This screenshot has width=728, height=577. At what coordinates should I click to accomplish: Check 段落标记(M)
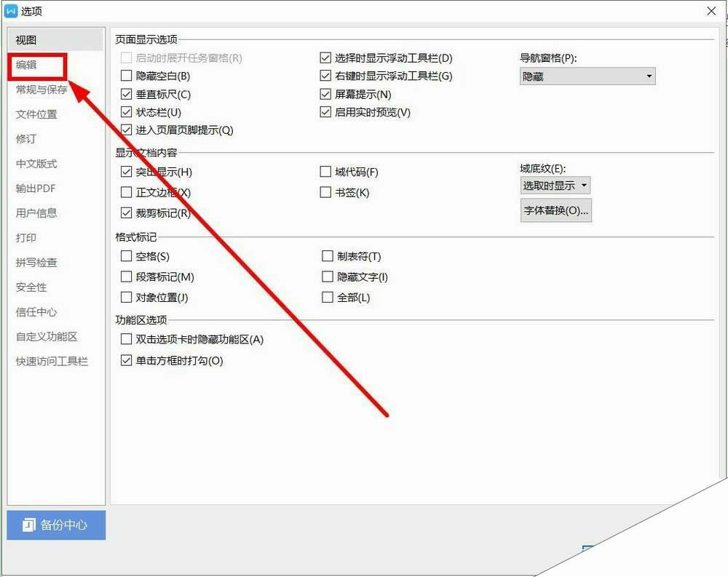click(126, 276)
